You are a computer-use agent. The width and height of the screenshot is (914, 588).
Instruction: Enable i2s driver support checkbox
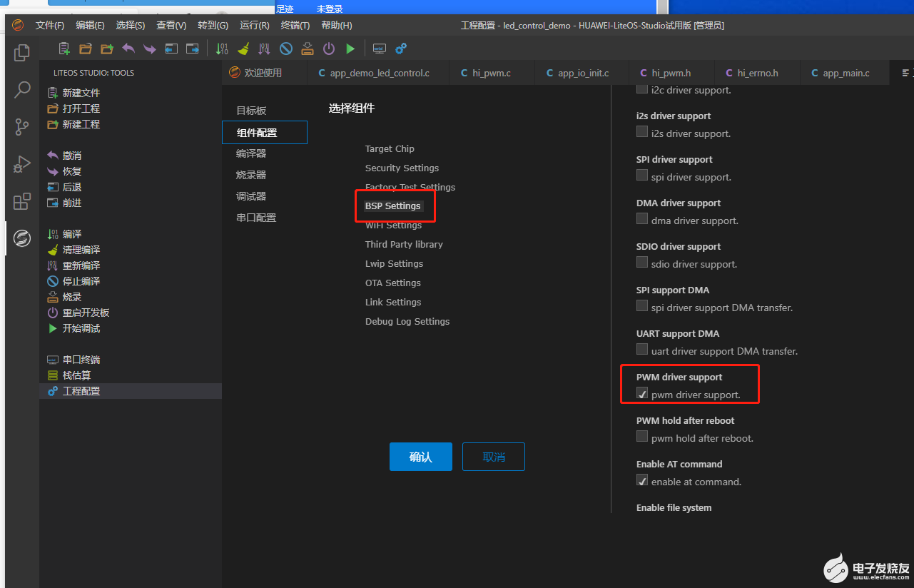pos(642,132)
